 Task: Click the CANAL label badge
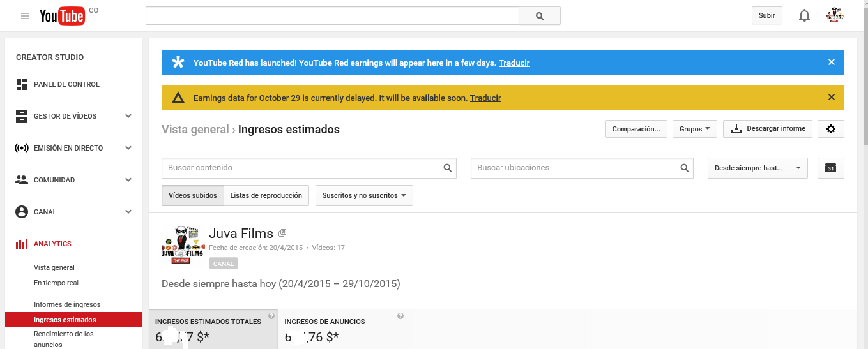click(224, 264)
